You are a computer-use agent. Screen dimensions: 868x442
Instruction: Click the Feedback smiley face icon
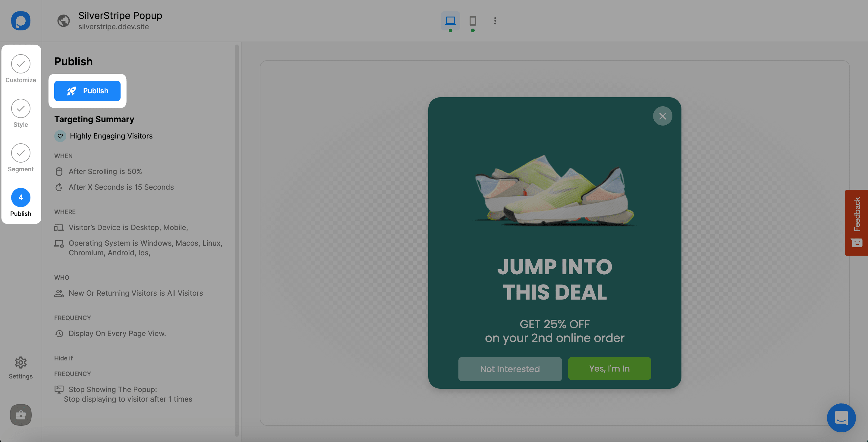click(x=857, y=243)
